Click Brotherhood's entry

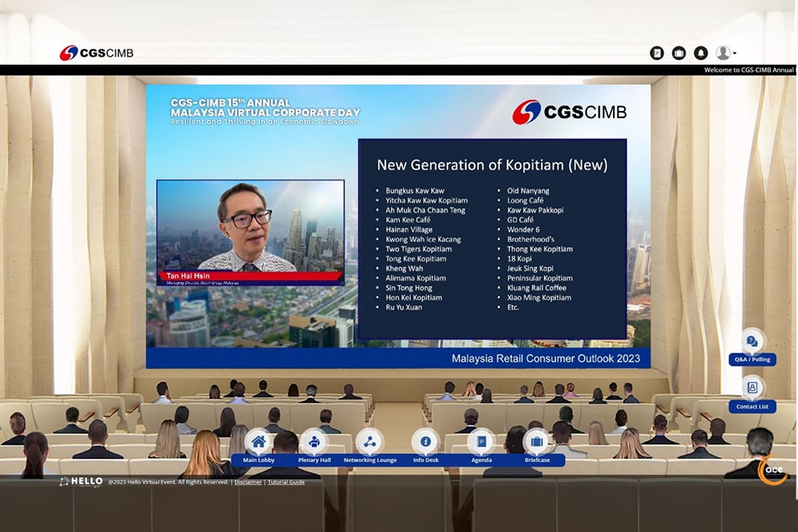(x=531, y=239)
